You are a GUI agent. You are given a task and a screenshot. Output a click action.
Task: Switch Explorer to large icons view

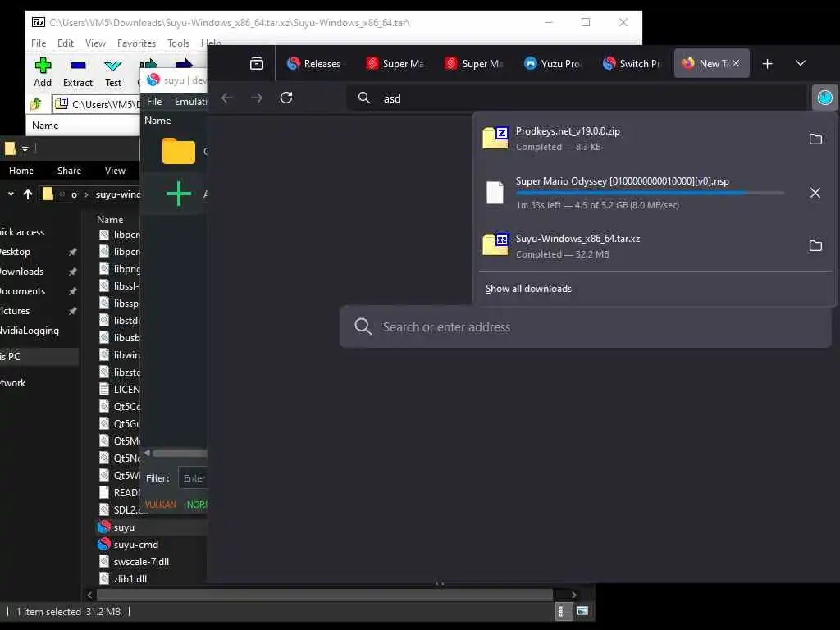click(582, 611)
